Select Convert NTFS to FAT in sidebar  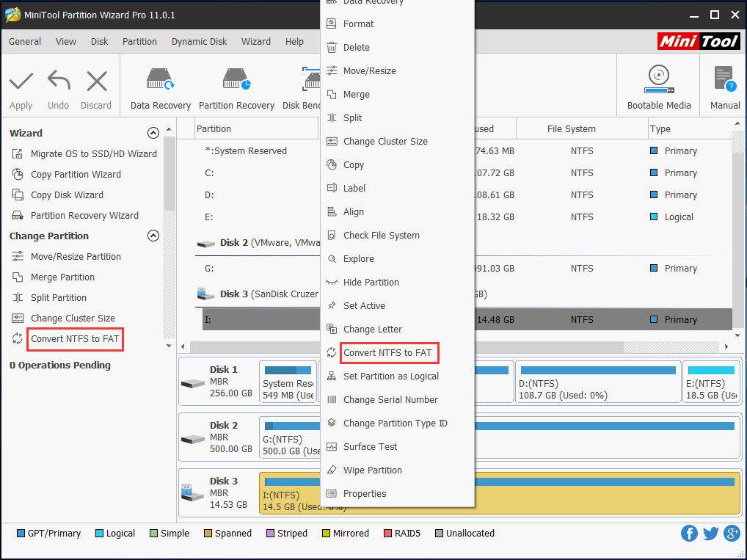pos(75,339)
